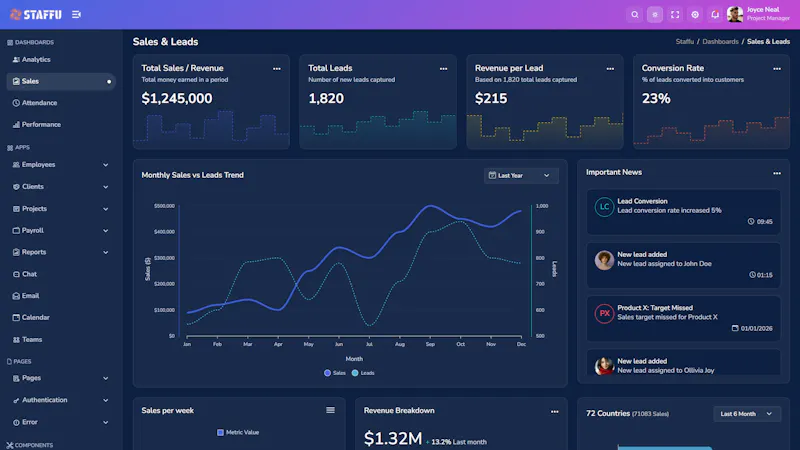The height and width of the screenshot is (450, 800).
Task: Click Dashboards breadcrumb link
Action: [x=720, y=42]
